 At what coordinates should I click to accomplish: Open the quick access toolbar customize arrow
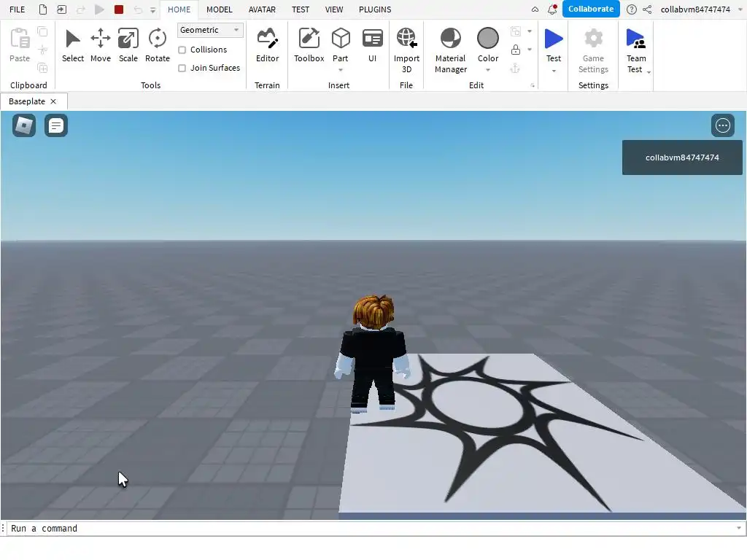(152, 9)
